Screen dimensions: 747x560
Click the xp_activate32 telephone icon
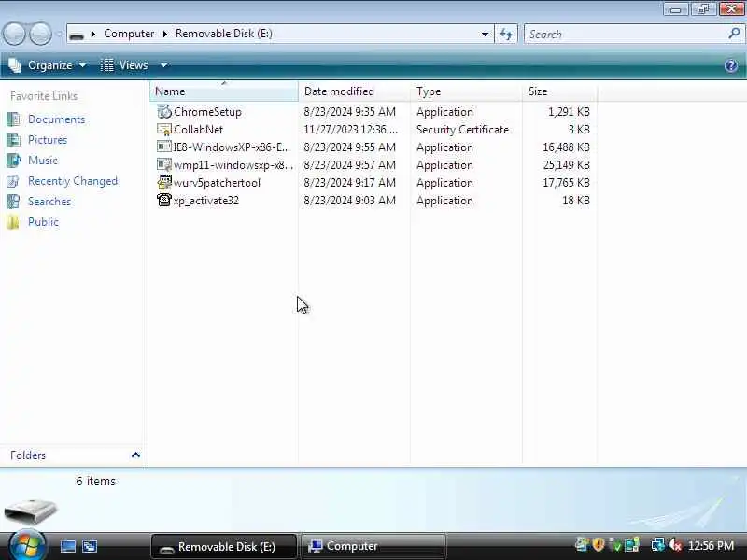(x=164, y=200)
